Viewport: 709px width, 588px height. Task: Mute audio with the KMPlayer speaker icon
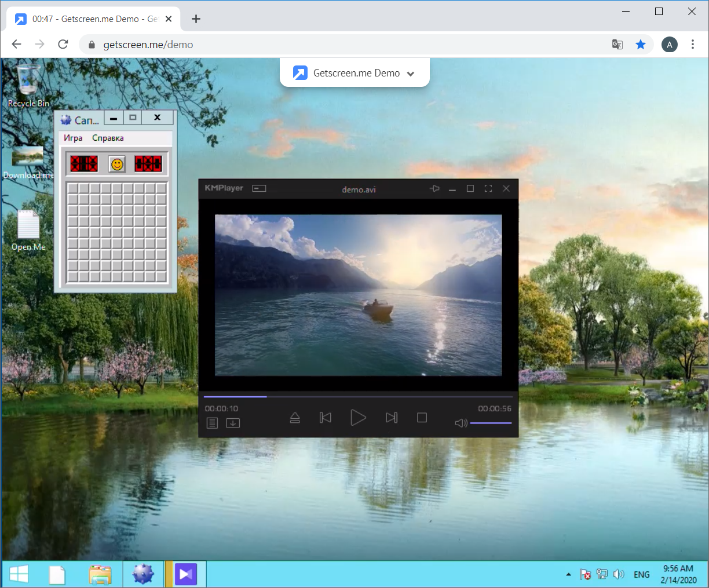[x=461, y=423]
